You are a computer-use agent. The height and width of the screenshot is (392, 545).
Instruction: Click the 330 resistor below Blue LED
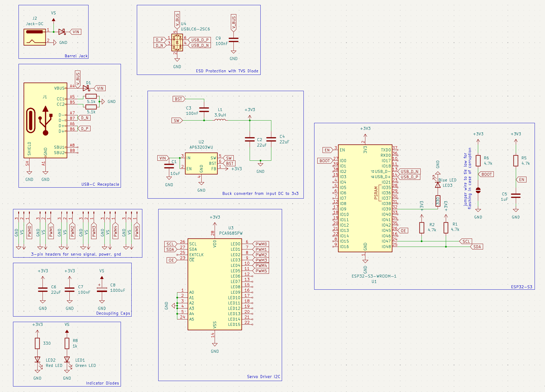click(x=438, y=201)
